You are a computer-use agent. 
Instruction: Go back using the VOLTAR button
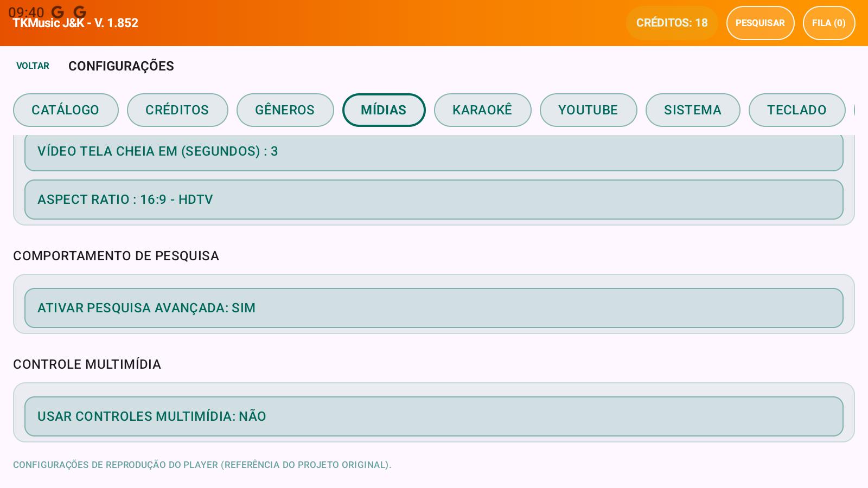33,66
